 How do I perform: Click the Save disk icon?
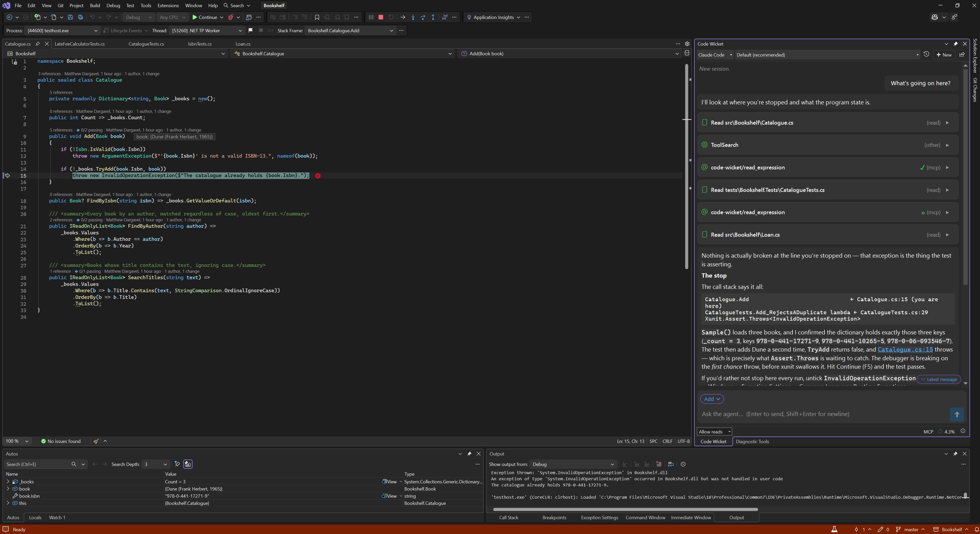[70, 17]
